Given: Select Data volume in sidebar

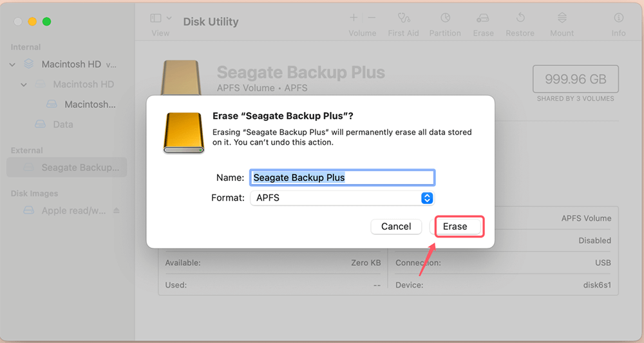Looking at the screenshot, I should point(62,124).
